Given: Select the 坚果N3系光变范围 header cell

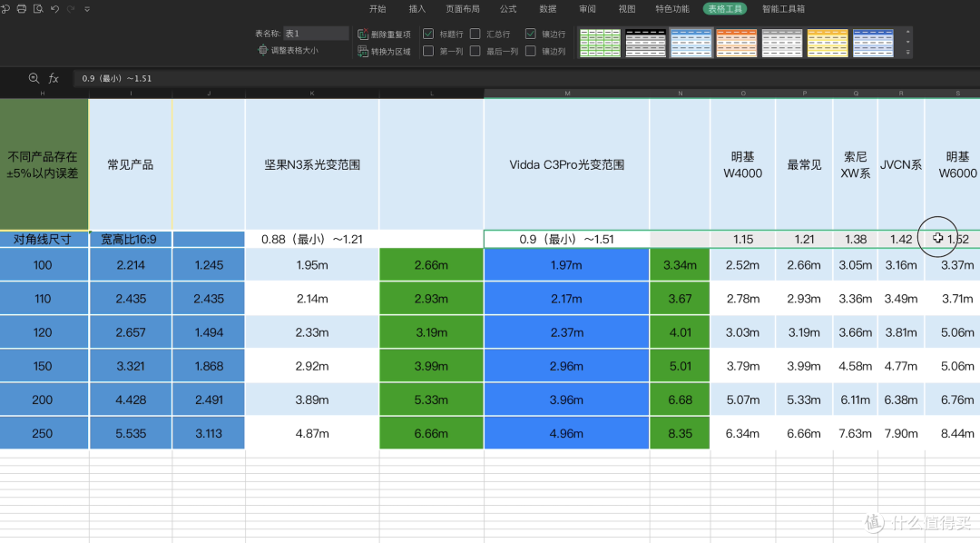Looking at the screenshot, I should [312, 164].
